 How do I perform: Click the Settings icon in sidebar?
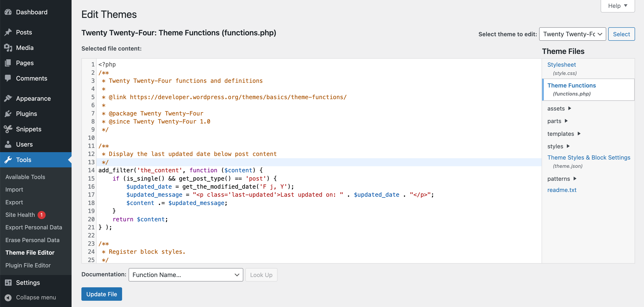tap(8, 282)
